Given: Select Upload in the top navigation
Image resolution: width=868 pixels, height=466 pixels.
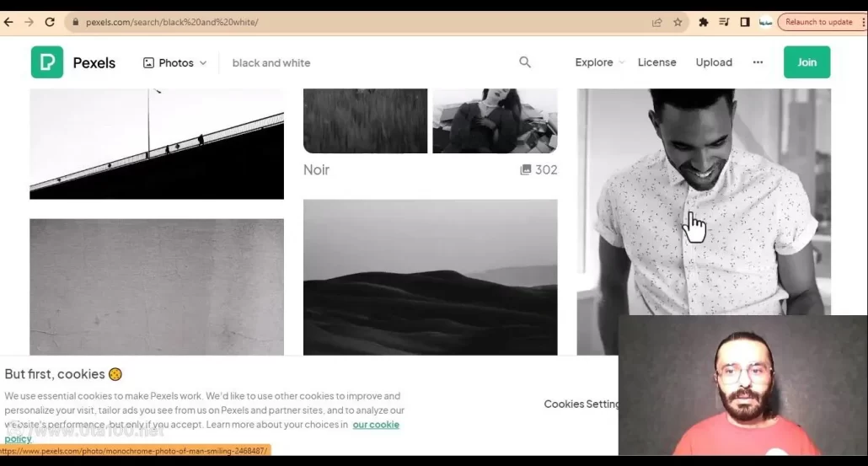Looking at the screenshot, I should tap(714, 62).
